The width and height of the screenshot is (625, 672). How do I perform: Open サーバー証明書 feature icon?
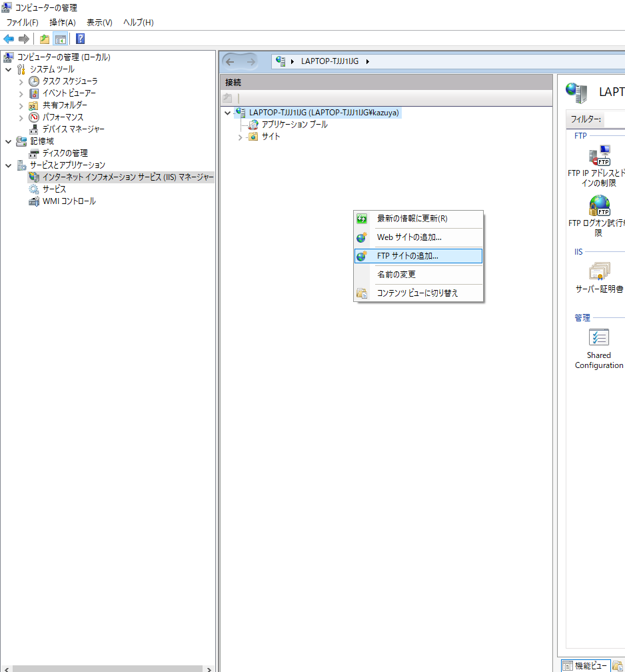click(x=599, y=271)
